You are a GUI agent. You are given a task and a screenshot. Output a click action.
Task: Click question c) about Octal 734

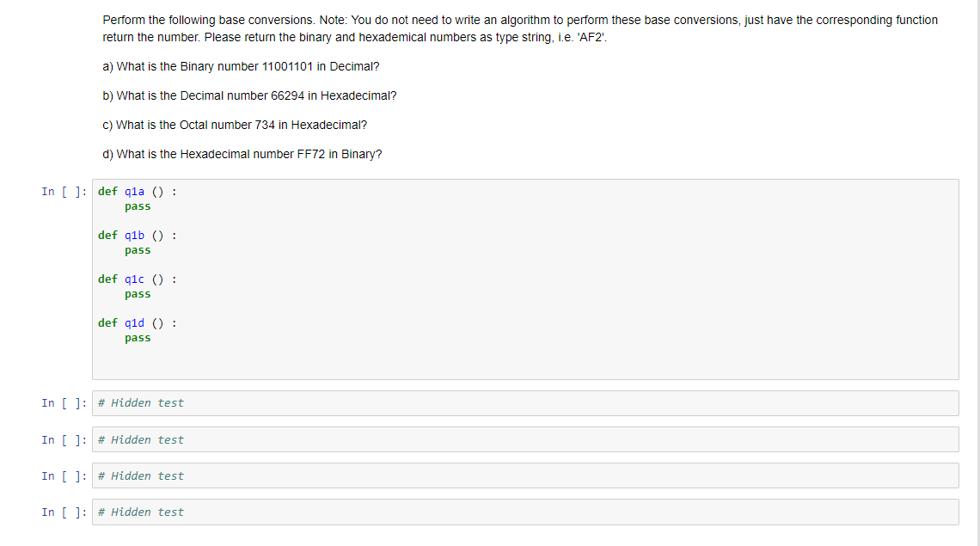click(x=235, y=125)
